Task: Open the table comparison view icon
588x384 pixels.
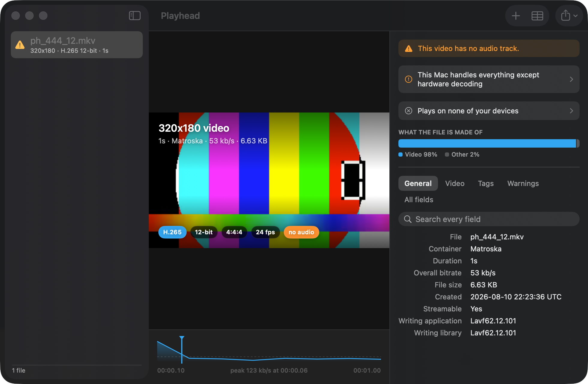Action: tap(537, 16)
